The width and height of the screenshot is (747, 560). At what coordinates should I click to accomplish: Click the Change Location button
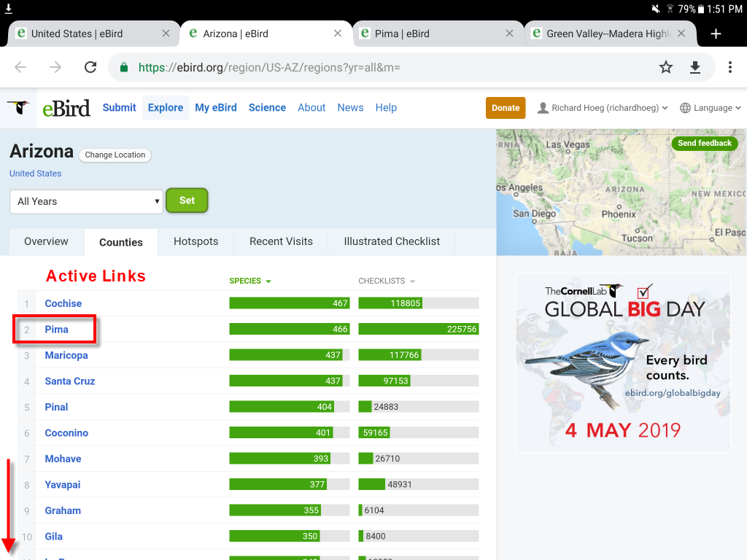click(115, 155)
